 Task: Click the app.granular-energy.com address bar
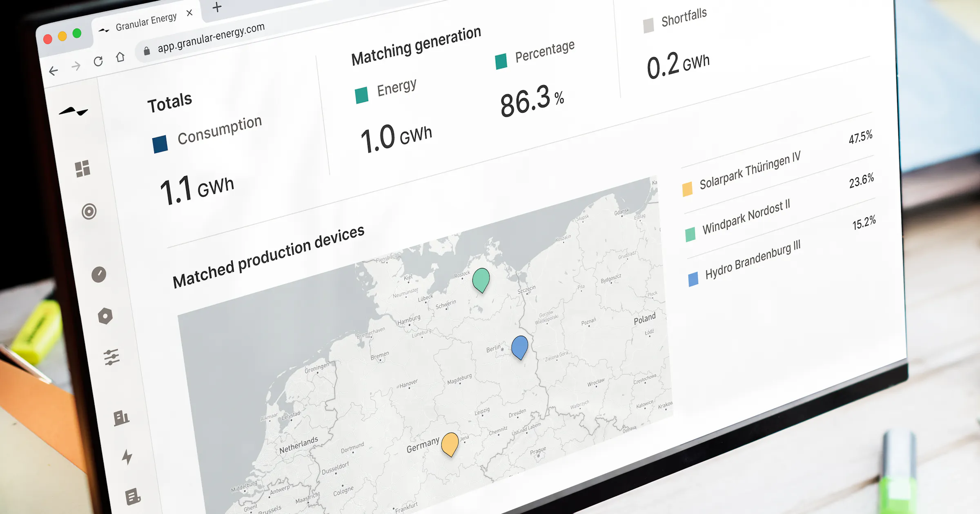pyautogui.click(x=211, y=38)
